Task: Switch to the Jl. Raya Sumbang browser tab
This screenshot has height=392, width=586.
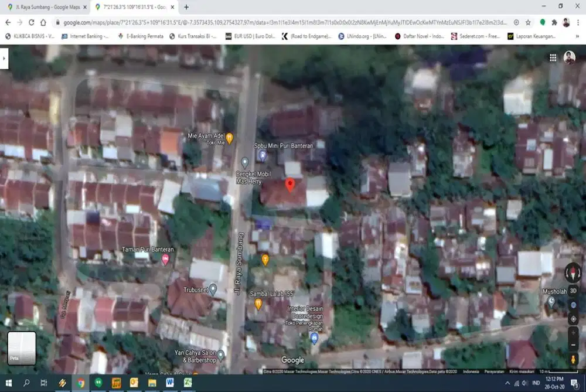Action: pos(47,6)
